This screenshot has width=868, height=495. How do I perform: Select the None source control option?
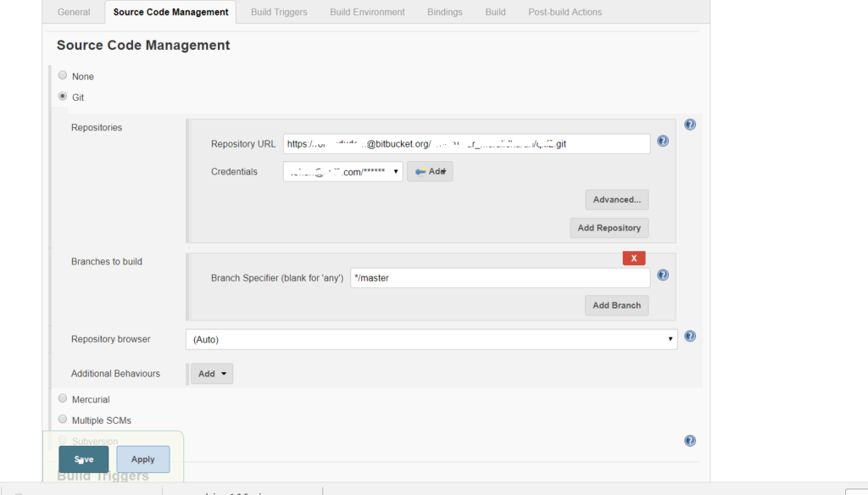[x=62, y=75]
